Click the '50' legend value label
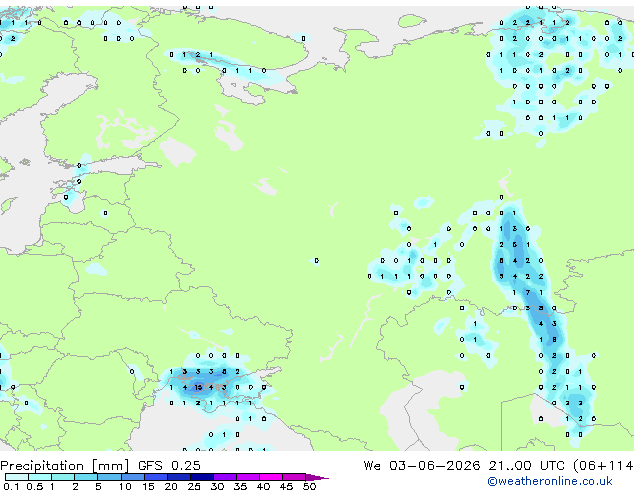 click(x=309, y=486)
